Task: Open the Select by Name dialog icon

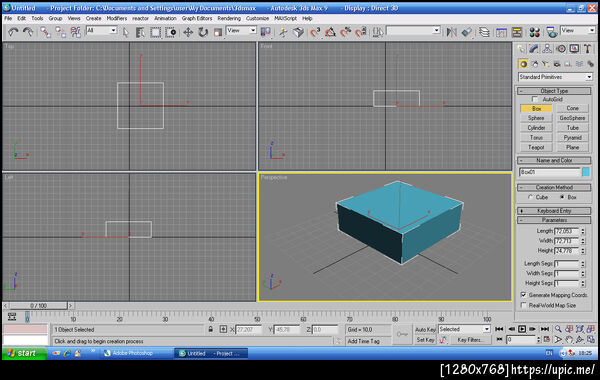Action: click(x=140, y=33)
